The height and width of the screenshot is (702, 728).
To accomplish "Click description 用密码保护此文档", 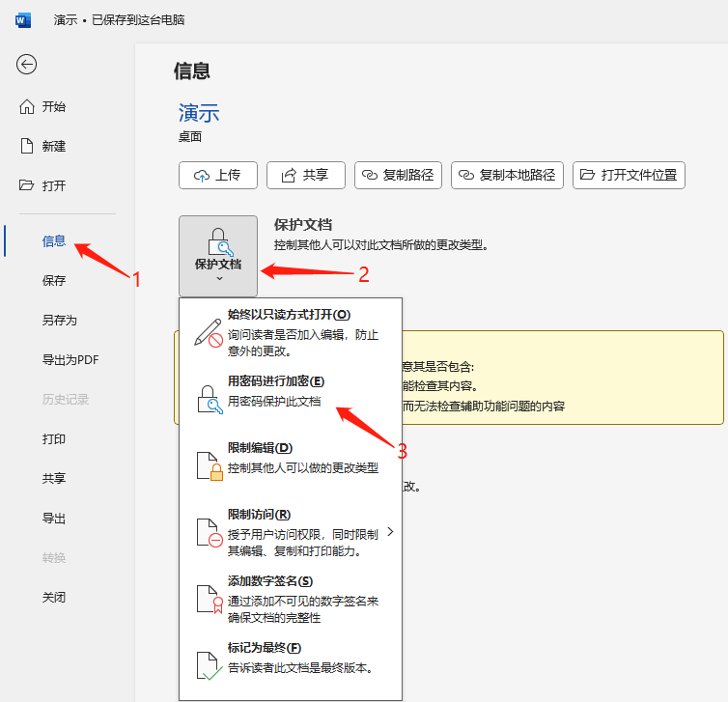I will click(274, 401).
